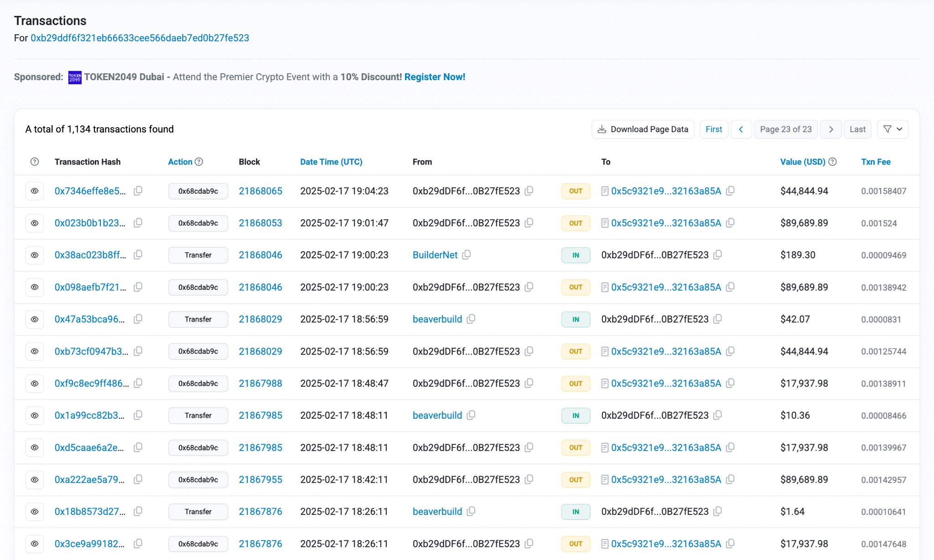Preview transaction 0x38ac023b8ff with eye icon
Image resolution: width=934 pixels, height=560 pixels.
point(35,255)
